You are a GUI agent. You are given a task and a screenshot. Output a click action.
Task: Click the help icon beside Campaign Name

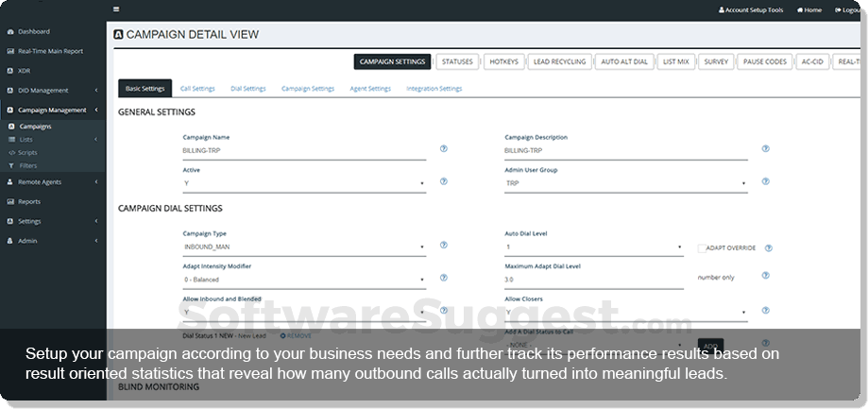(x=443, y=149)
